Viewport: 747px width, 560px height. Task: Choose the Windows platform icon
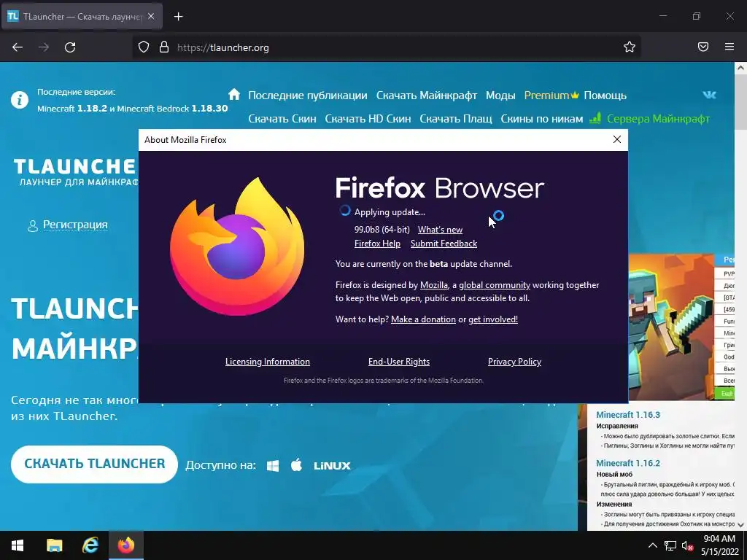[x=273, y=466]
